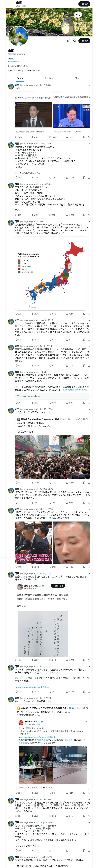Switch to the Media tab
This screenshot has width=98, height=868.
(x=78, y=78)
